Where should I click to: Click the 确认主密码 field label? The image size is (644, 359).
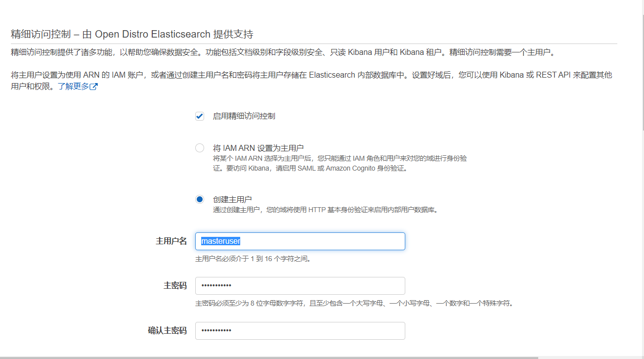(168, 331)
